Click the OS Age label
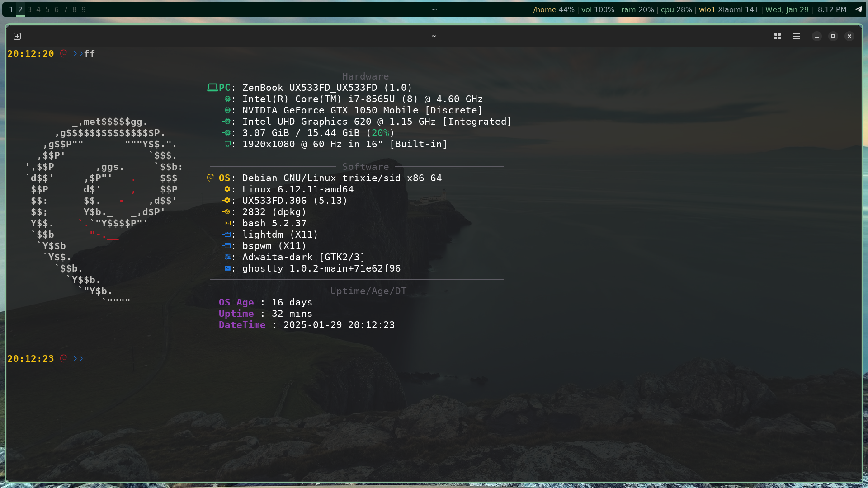This screenshot has height=488, width=868. [236, 302]
